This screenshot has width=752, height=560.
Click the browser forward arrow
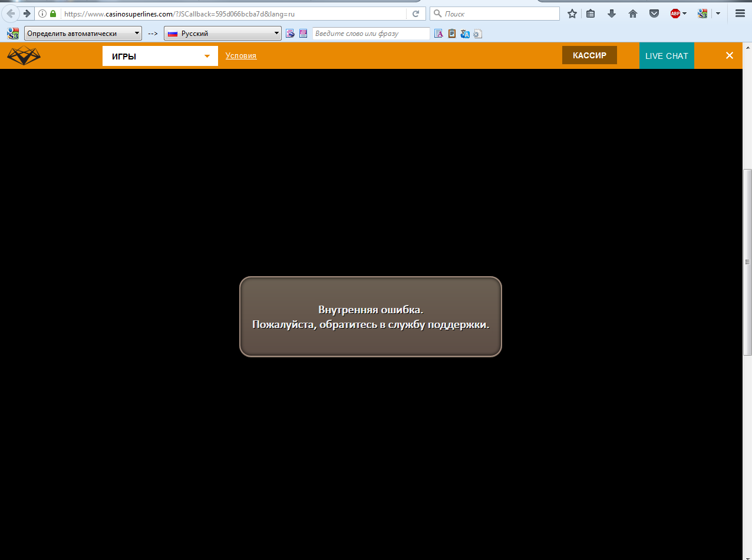(27, 14)
